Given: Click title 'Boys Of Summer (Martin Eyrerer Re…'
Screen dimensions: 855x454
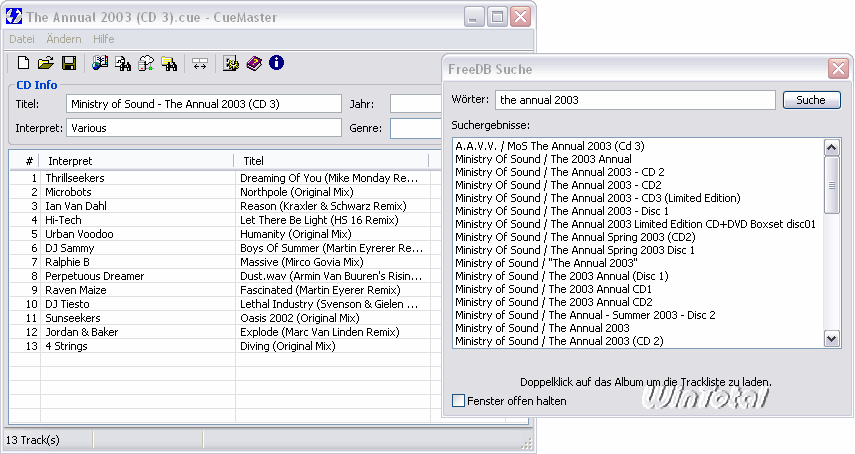Looking at the screenshot, I should pos(331,248).
